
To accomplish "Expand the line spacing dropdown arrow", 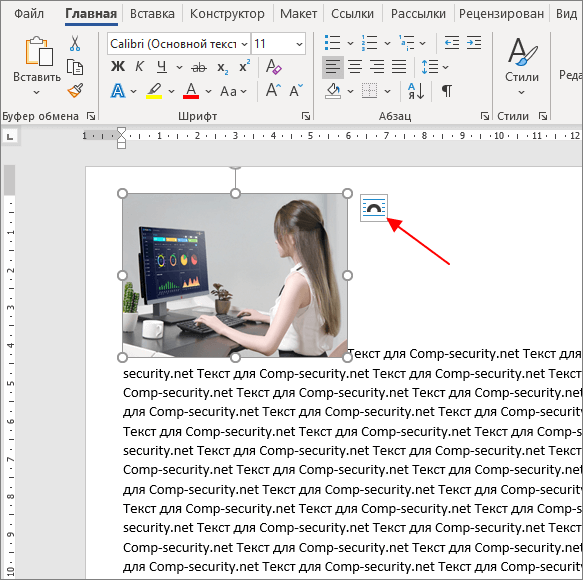I will pyautogui.click(x=445, y=67).
